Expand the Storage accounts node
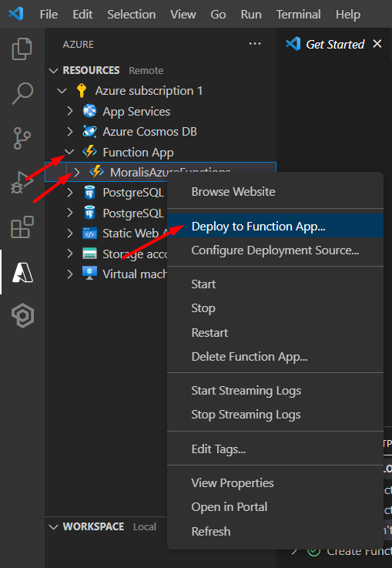392x568 pixels. (x=70, y=254)
